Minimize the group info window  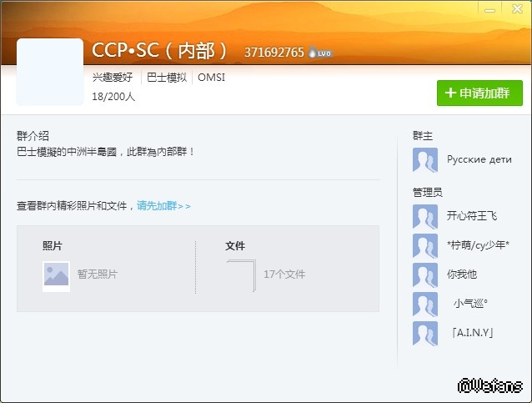[490, 9]
